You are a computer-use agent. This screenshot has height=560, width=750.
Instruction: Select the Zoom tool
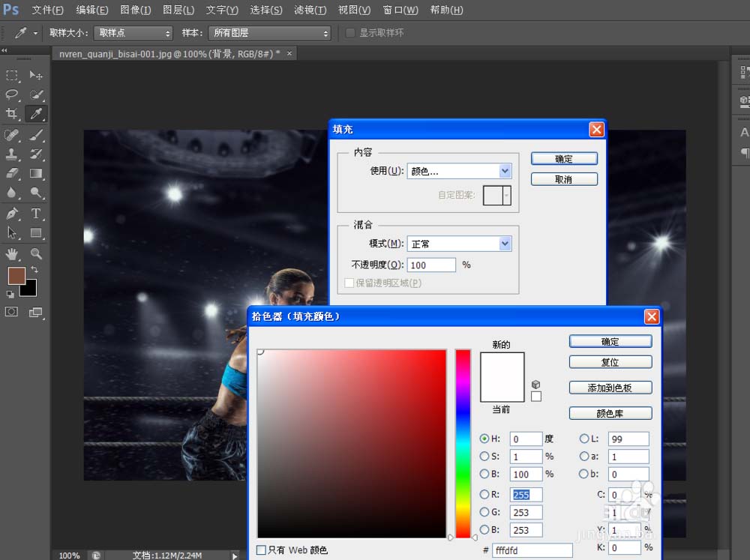(x=35, y=254)
